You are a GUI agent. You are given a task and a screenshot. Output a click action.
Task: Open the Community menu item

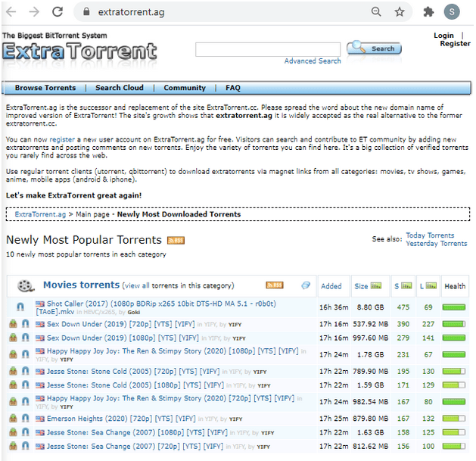pos(185,88)
